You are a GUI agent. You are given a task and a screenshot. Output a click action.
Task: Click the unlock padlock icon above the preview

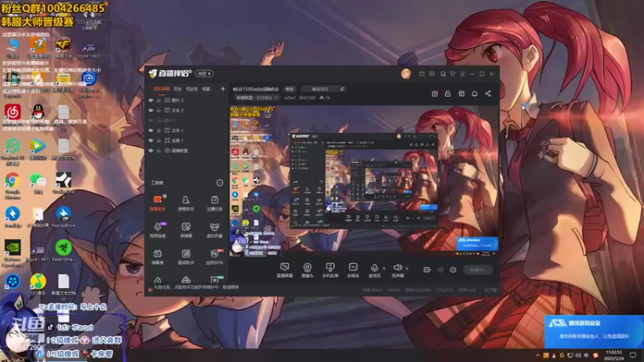click(x=448, y=93)
